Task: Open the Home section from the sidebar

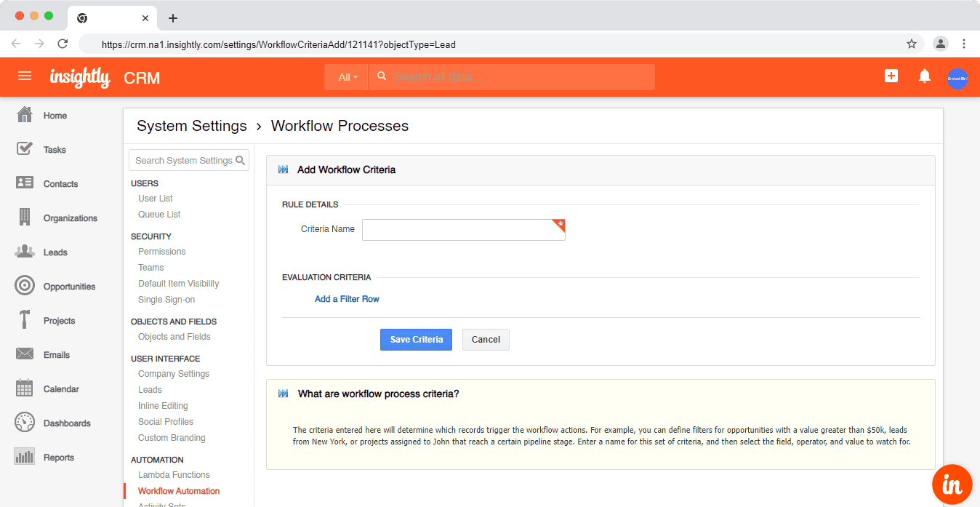Action: pos(55,115)
